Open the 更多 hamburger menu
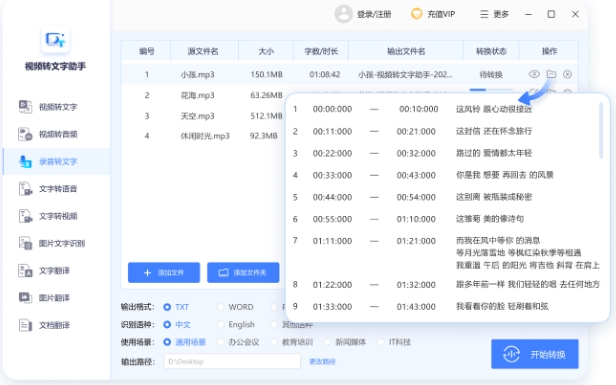 click(x=494, y=14)
